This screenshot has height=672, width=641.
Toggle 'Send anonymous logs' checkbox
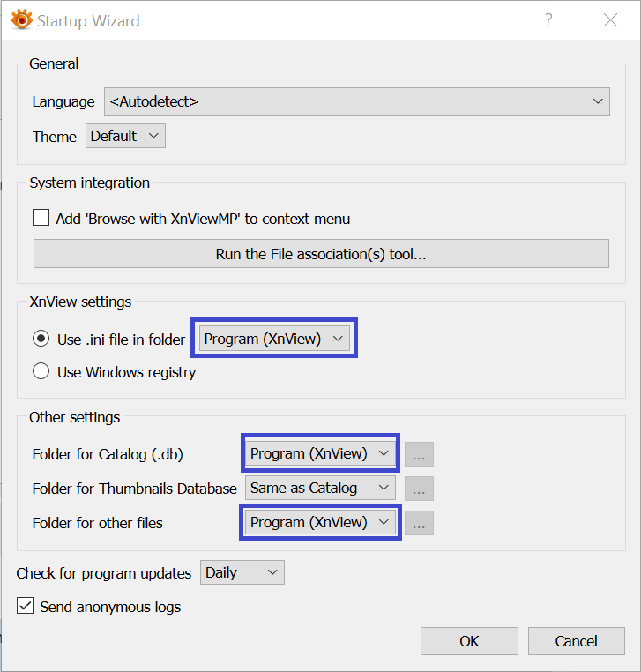[25, 607]
